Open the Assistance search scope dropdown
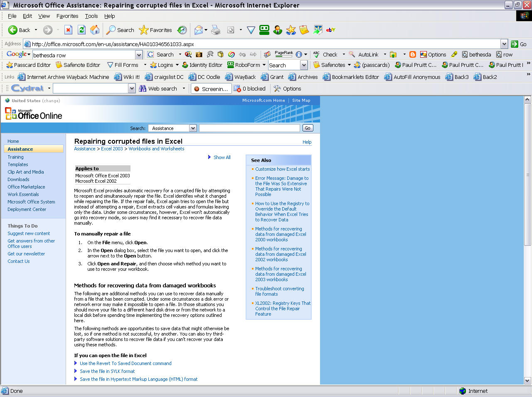532x397 pixels. [193, 128]
